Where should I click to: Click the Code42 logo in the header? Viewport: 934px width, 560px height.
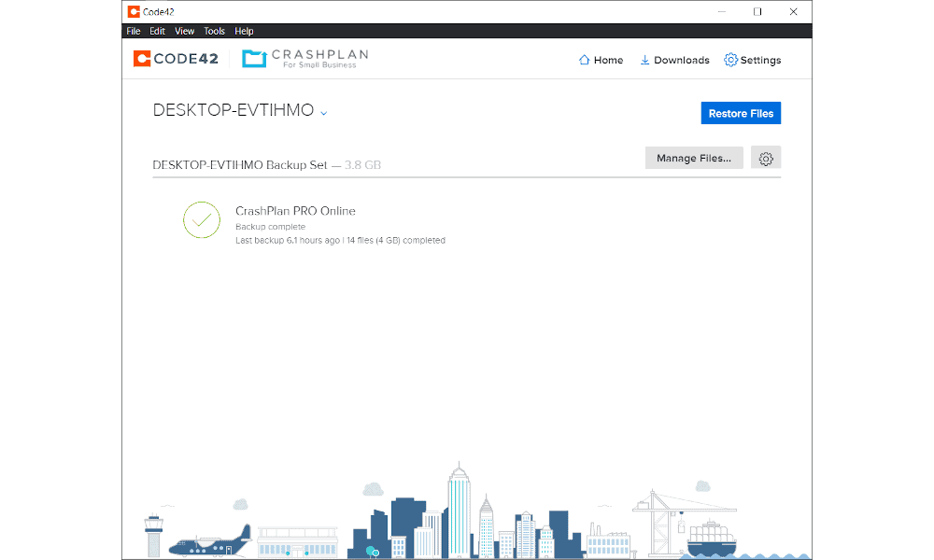(176, 58)
